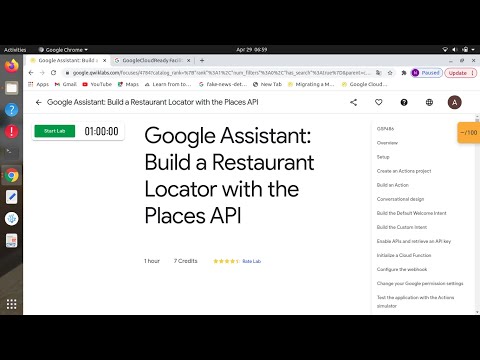Open a new browser tab

[202, 61]
